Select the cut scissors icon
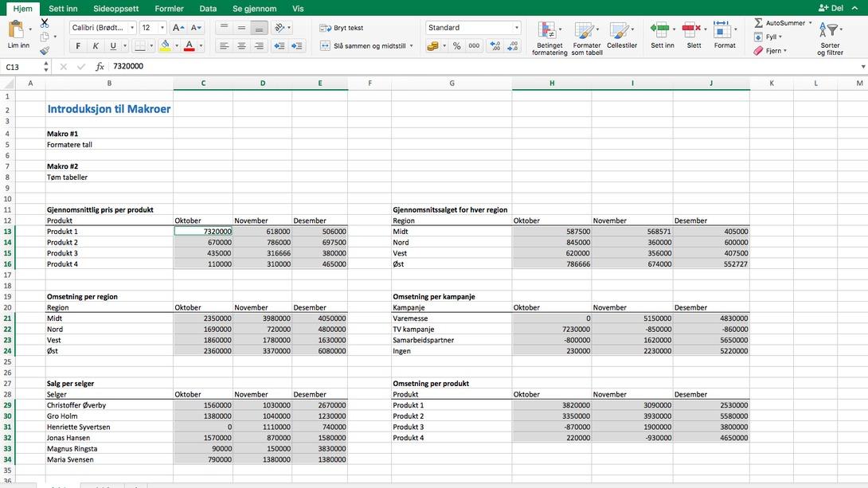868x488 pixels. [45, 23]
